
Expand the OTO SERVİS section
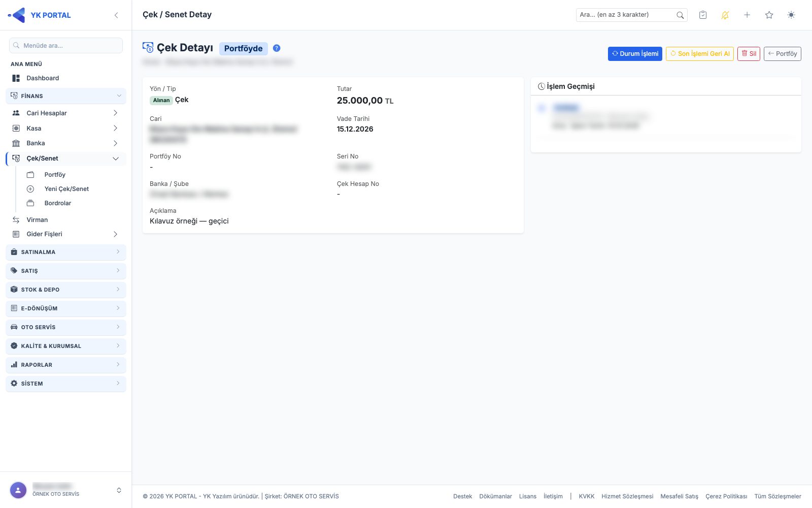66,327
